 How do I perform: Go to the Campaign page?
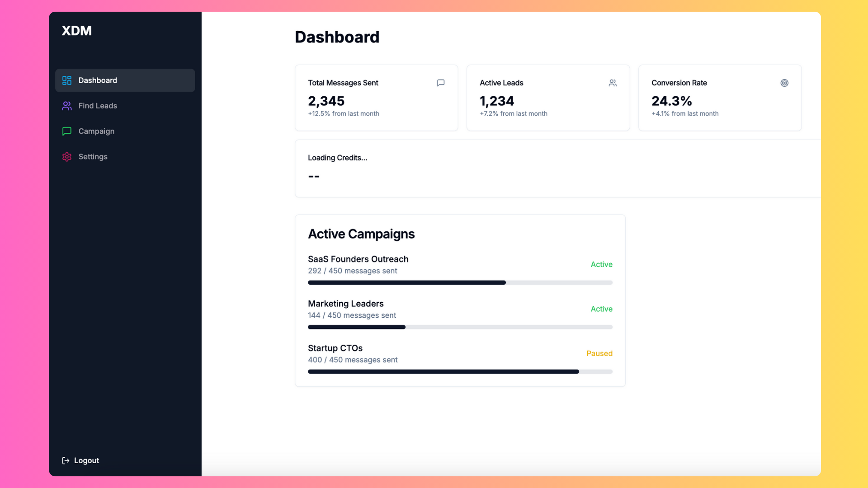click(96, 131)
